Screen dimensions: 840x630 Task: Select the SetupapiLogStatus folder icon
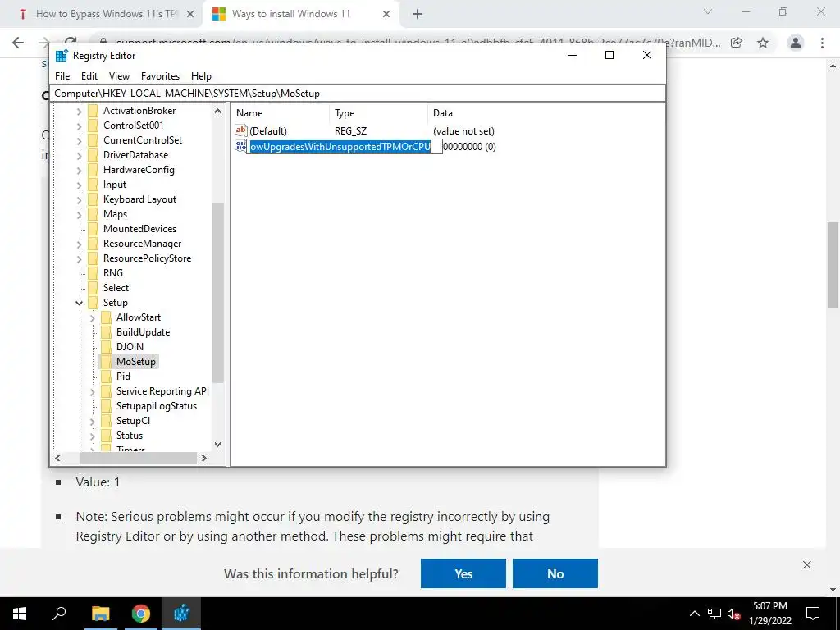point(106,406)
